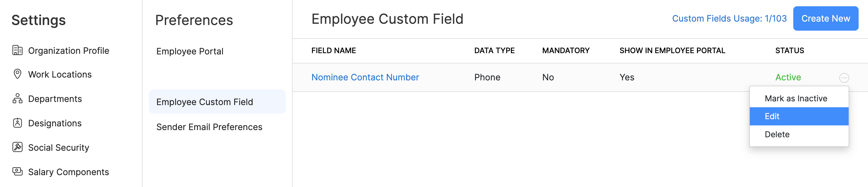Screen dimensions: 868x187
Task: Open the row's more options ellipsis
Action: (844, 78)
